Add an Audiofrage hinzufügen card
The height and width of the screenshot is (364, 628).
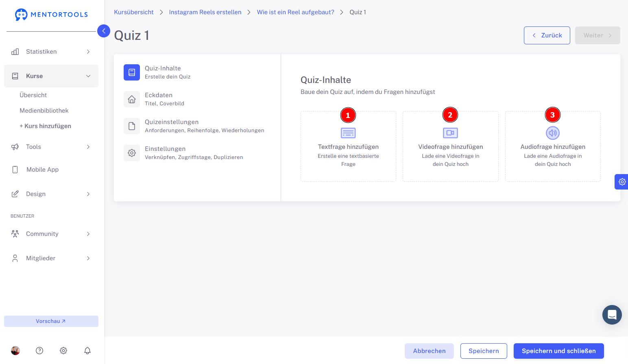(553, 146)
